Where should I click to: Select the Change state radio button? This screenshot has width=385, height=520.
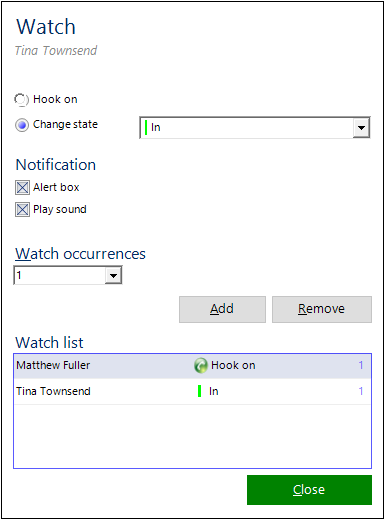22,125
